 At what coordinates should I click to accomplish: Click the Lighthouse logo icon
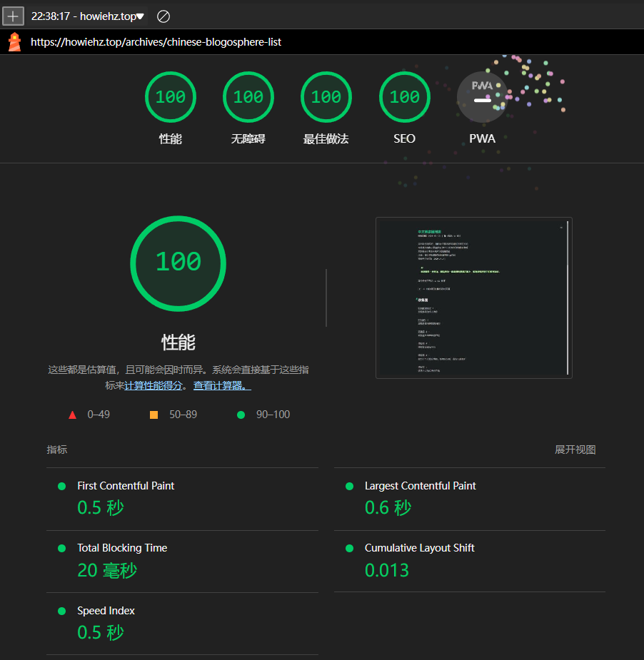point(14,42)
